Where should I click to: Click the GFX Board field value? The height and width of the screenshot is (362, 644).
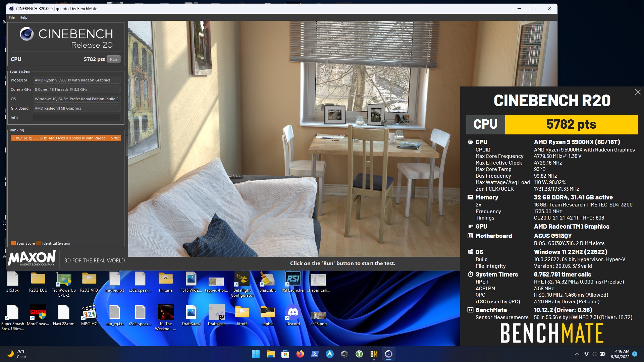[77, 108]
